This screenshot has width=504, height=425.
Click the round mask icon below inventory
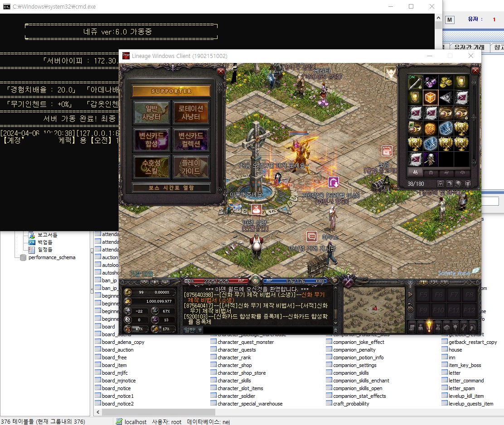point(449,184)
